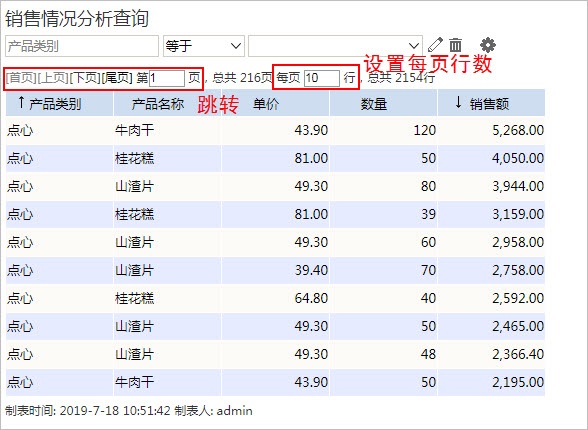The image size is (588, 430).
Task: Focus the 产品类别 filter field
Action: click(x=82, y=46)
